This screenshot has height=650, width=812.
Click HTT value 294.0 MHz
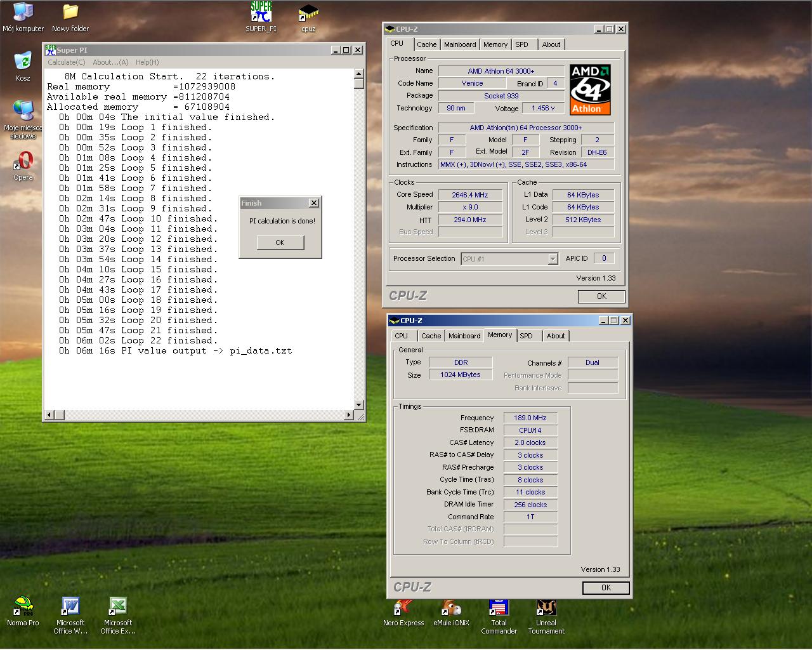click(470, 220)
